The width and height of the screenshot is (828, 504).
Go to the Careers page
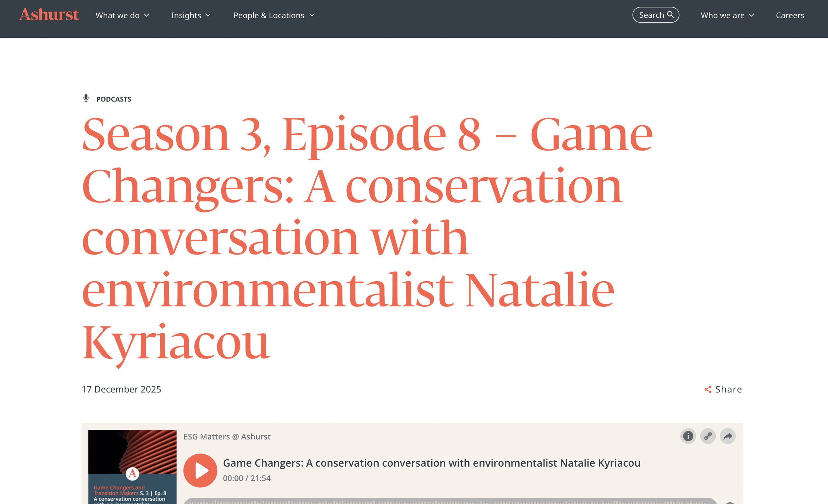790,16
